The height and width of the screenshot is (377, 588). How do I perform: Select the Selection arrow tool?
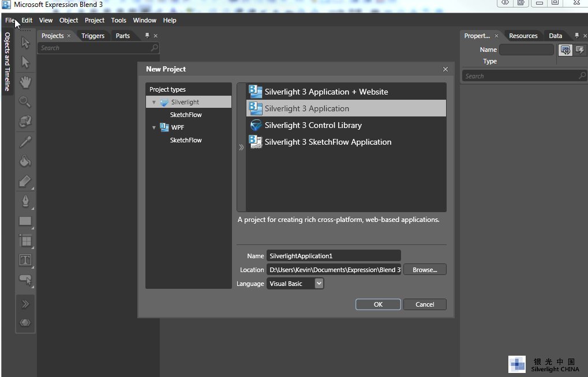tap(25, 43)
